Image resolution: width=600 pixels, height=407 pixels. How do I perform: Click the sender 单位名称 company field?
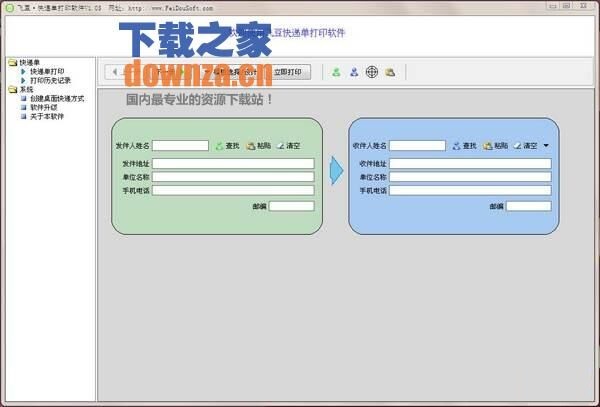tap(233, 177)
